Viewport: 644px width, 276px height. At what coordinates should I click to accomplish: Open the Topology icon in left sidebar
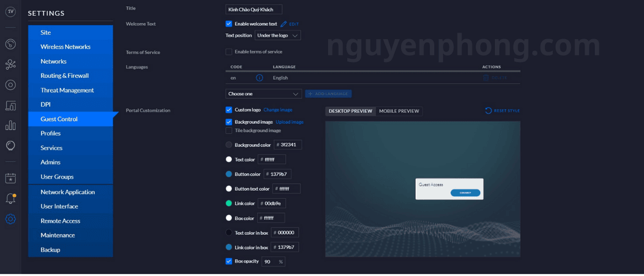click(x=10, y=64)
